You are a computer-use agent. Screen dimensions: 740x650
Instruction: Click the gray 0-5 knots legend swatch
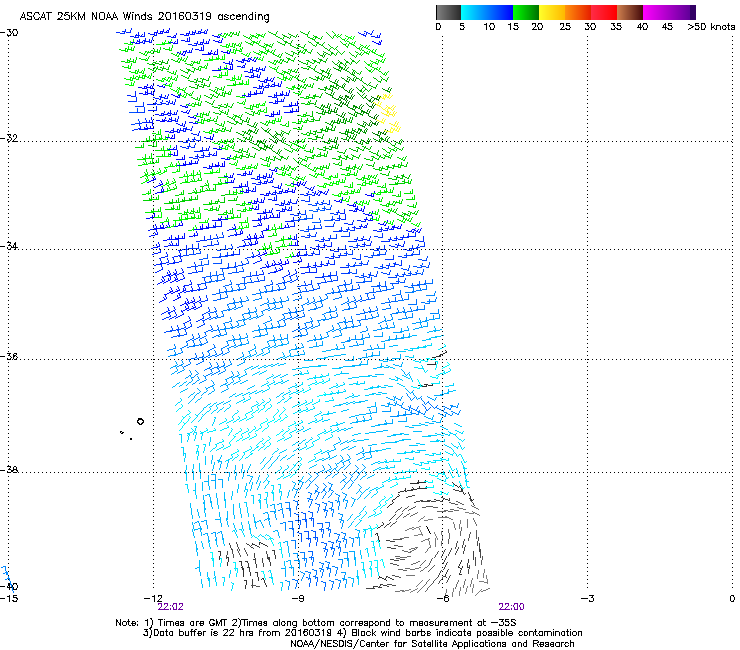(x=448, y=12)
